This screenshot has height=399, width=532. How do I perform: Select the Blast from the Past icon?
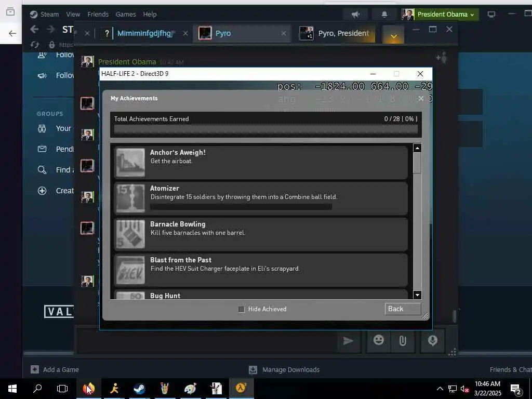[130, 270]
